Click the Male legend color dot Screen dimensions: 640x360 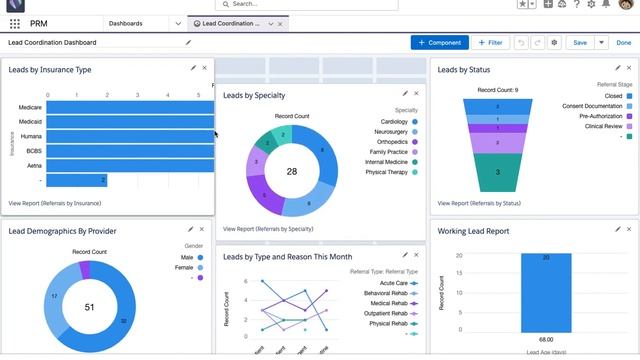(200, 258)
